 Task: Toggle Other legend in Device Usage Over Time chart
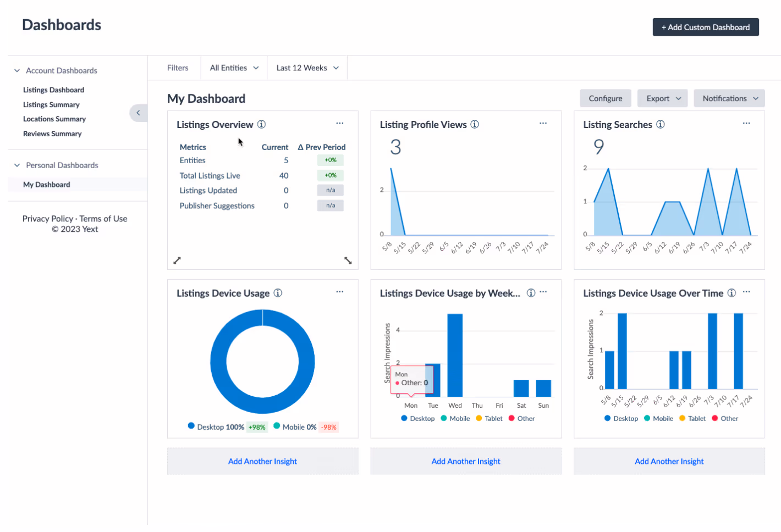coord(725,418)
